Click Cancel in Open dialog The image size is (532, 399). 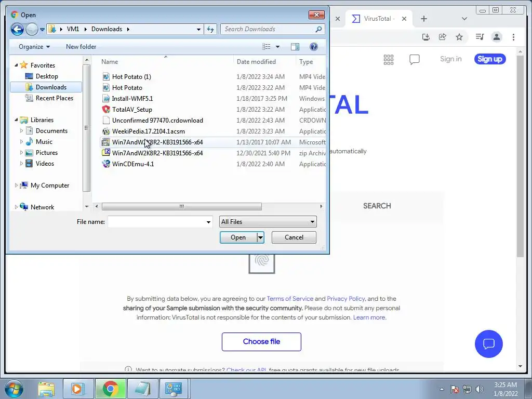(294, 237)
